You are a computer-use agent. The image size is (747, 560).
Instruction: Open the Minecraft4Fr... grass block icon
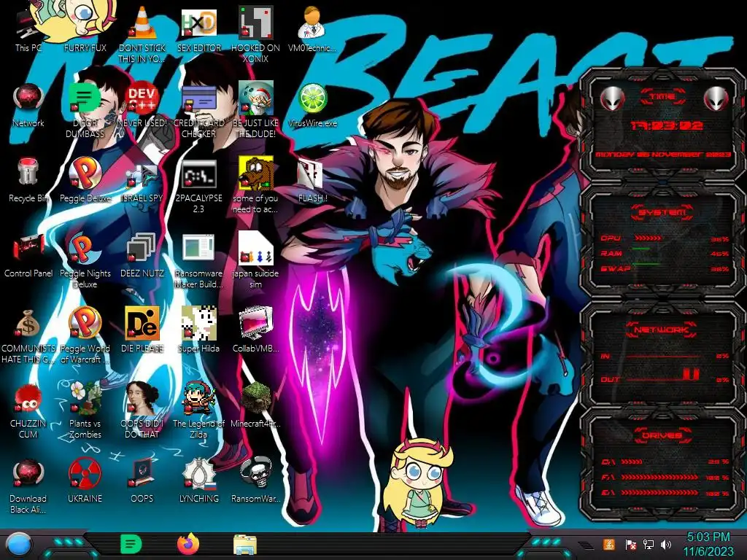pyautogui.click(x=255, y=405)
